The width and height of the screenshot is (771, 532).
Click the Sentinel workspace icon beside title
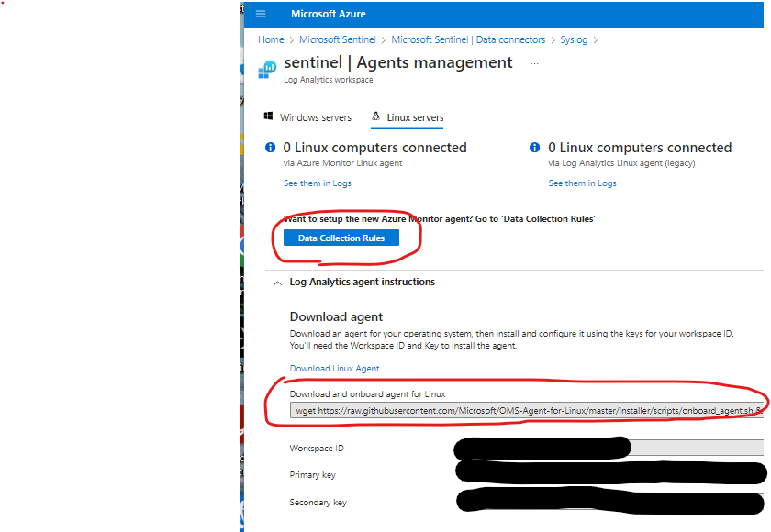[267, 70]
